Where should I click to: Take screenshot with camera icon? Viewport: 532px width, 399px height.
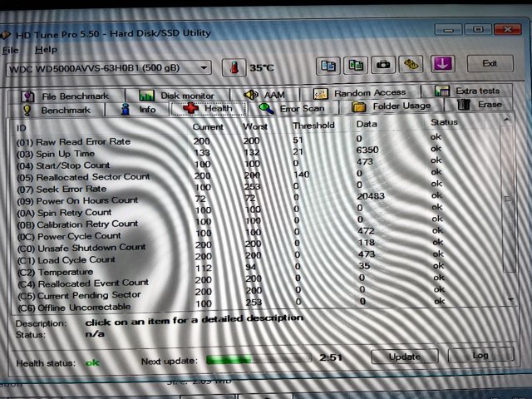(383, 65)
